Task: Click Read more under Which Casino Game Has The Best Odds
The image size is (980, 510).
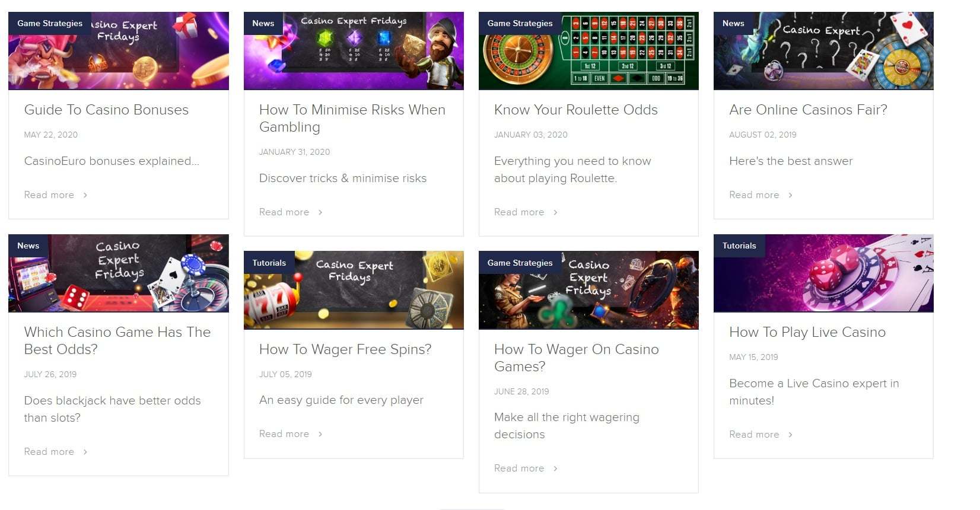Action: (49, 452)
